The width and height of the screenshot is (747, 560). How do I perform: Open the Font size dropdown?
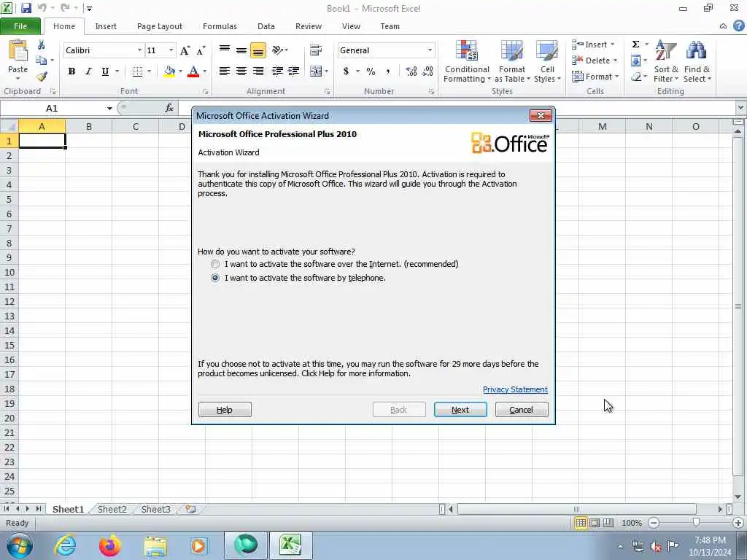click(x=171, y=50)
